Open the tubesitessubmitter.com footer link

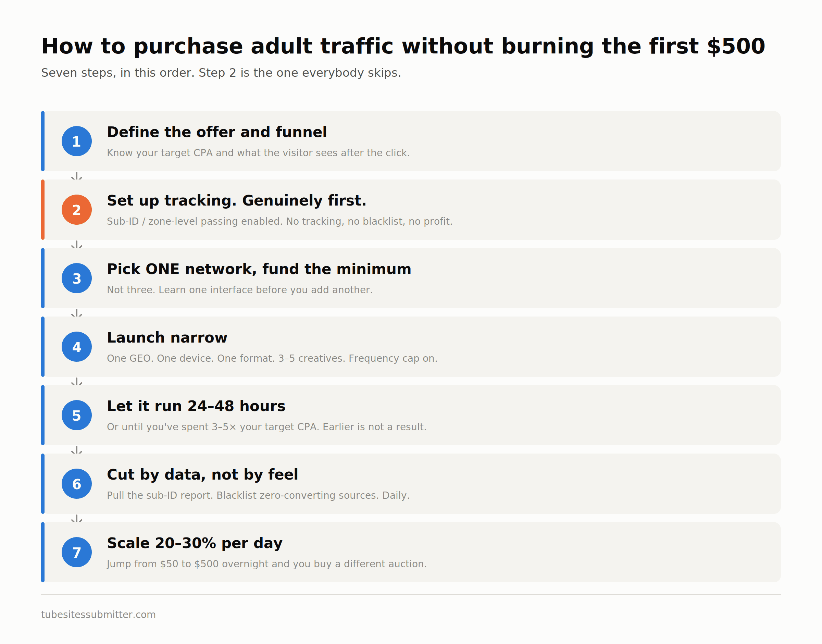coord(98,615)
